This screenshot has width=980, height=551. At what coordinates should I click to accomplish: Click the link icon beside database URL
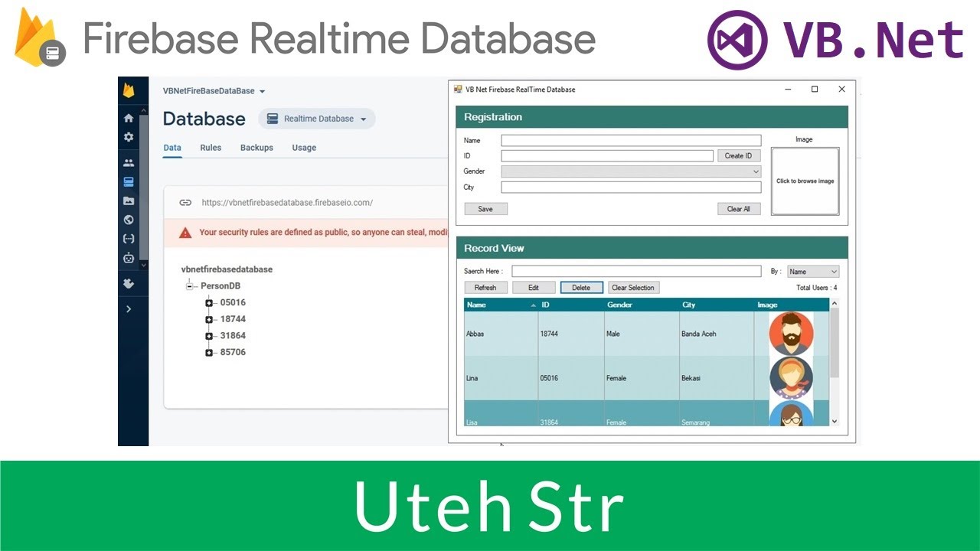click(x=185, y=203)
